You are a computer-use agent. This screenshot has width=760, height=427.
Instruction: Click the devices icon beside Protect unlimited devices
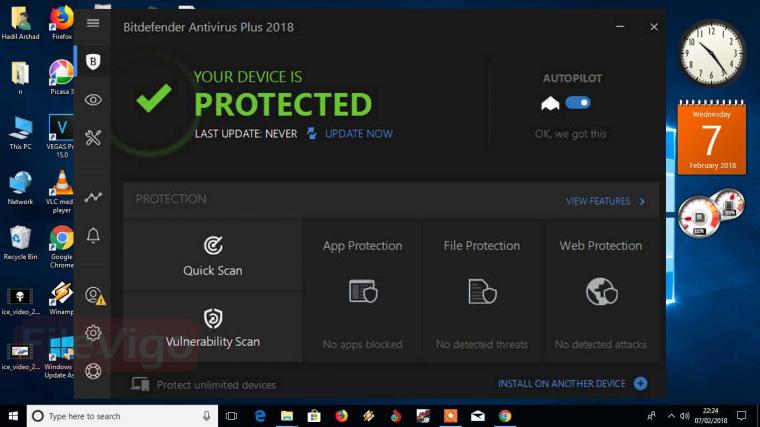(140, 384)
